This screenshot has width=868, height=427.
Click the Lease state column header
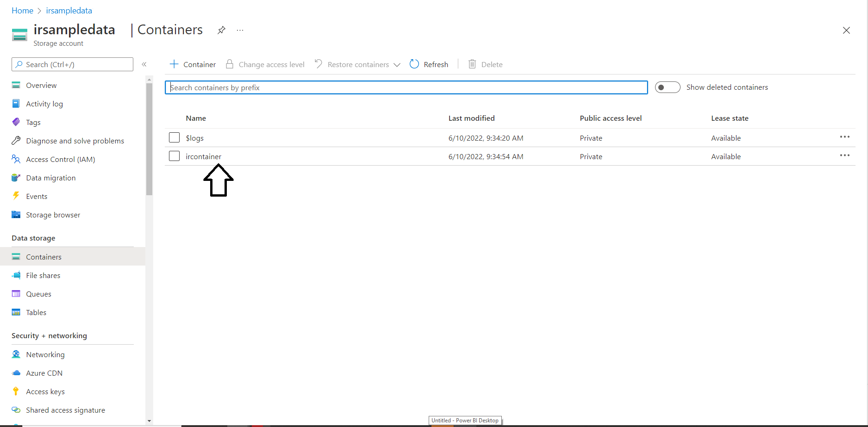[x=730, y=118]
